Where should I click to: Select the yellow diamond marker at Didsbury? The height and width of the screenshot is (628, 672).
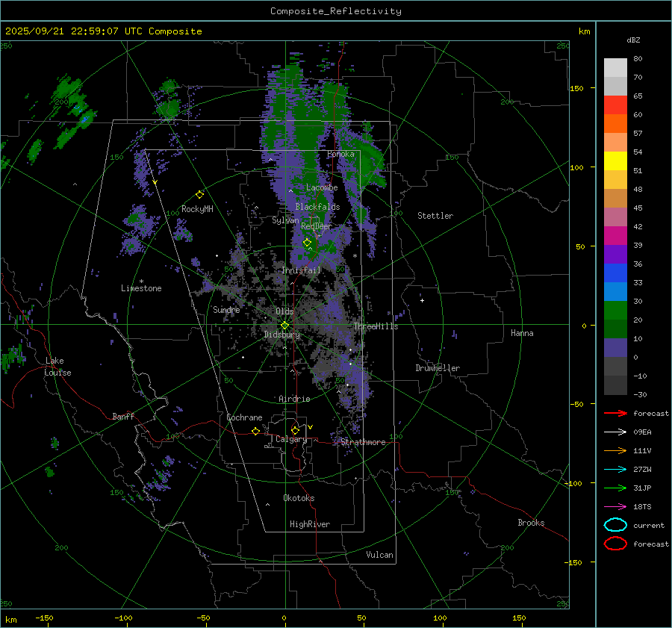point(284,325)
